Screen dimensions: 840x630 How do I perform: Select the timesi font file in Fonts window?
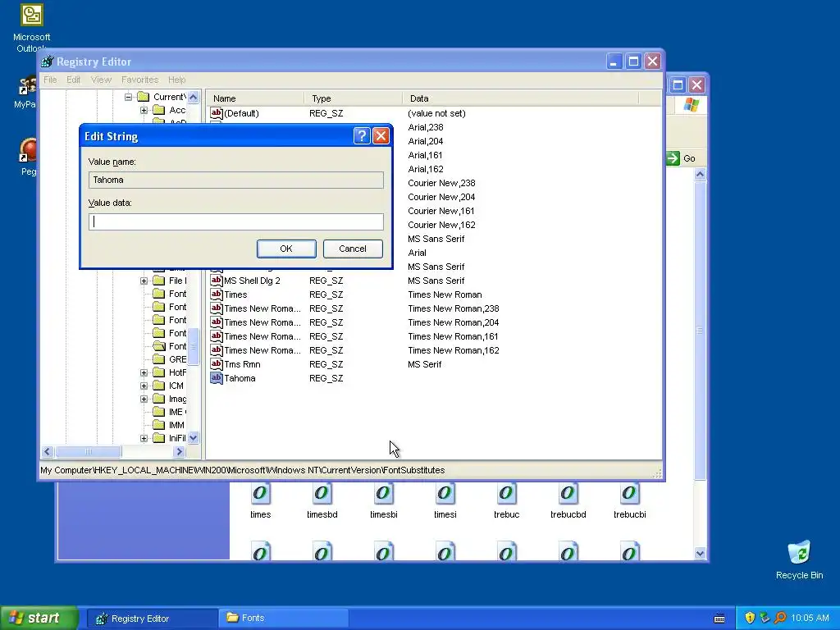coord(445,500)
